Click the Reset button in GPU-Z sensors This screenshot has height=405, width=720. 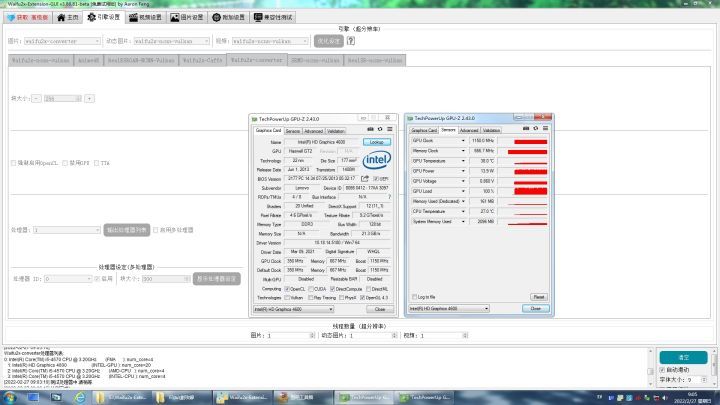point(539,297)
